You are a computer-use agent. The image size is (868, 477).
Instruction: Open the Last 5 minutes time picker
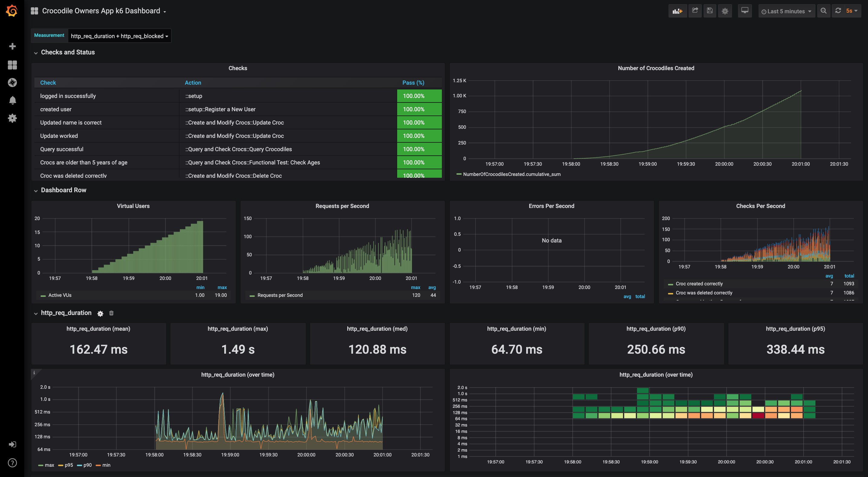[786, 11]
